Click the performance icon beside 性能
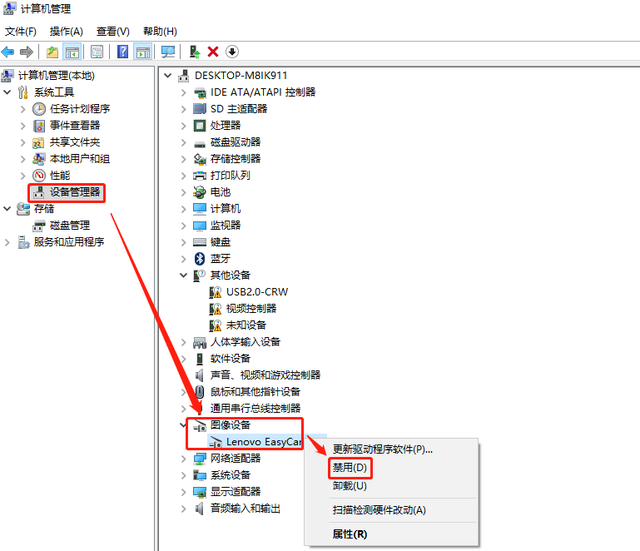This screenshot has width=640, height=551. coord(39,176)
